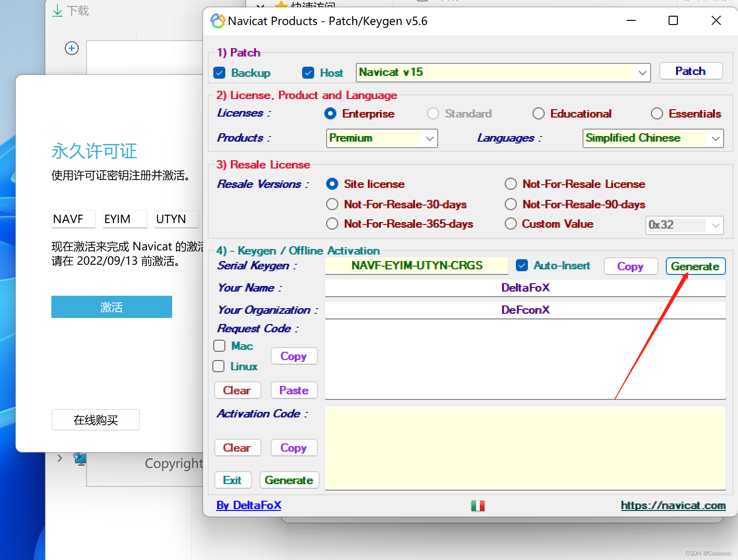This screenshot has height=560, width=738.
Task: Click the Exit button
Action: click(233, 480)
